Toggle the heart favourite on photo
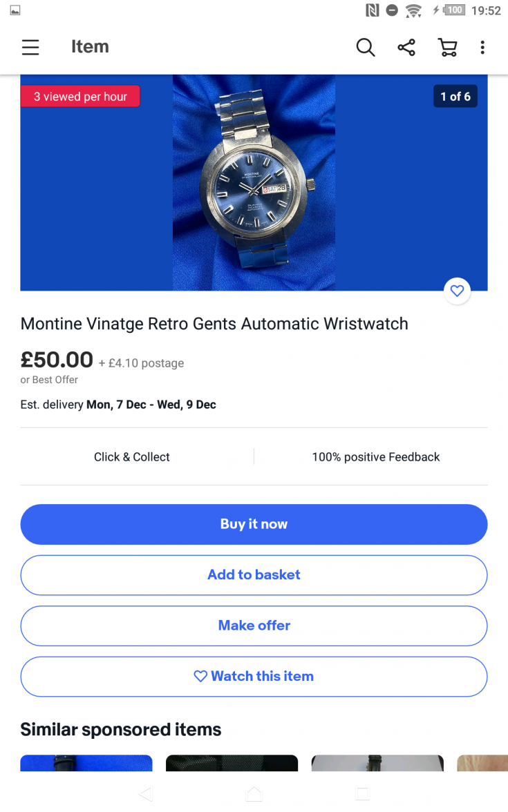This screenshot has width=508, height=812. [457, 291]
